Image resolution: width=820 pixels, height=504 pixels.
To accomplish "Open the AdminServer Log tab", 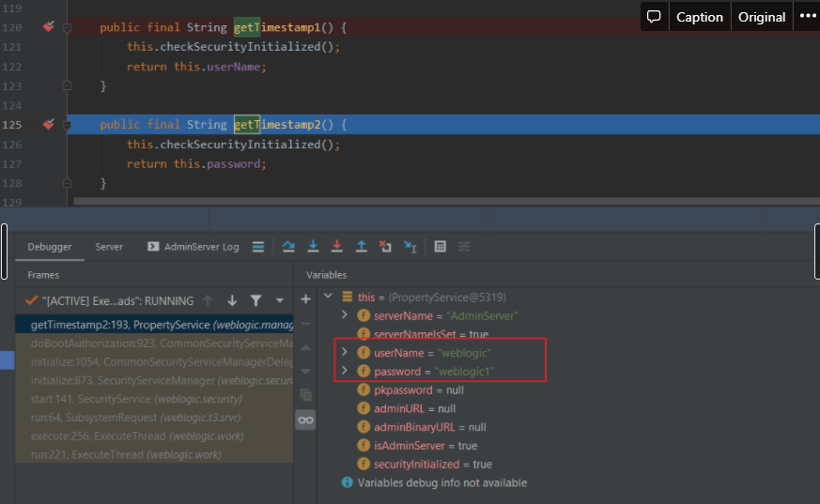I will tap(193, 247).
